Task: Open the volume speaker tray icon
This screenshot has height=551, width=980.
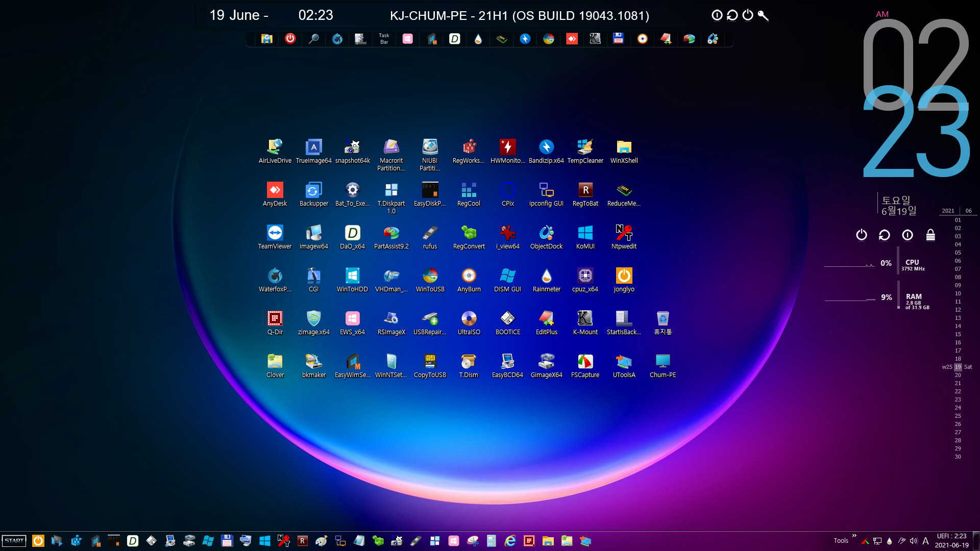Action: pyautogui.click(x=914, y=541)
